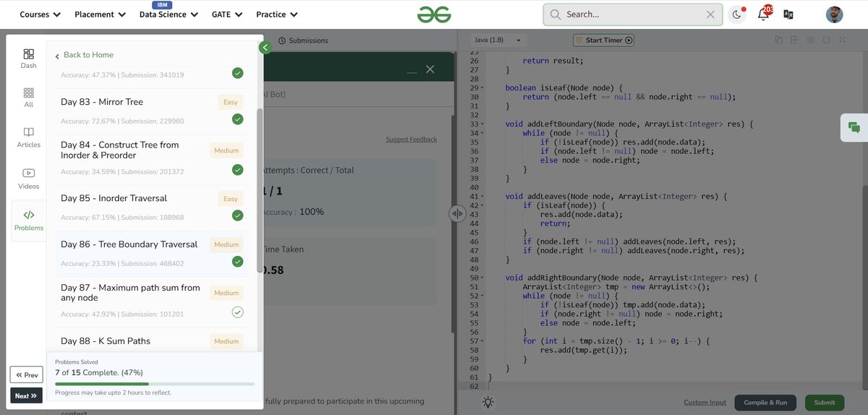The image size is (868, 415).
Task: Select the Problems sidebar section
Action: pyautogui.click(x=28, y=221)
